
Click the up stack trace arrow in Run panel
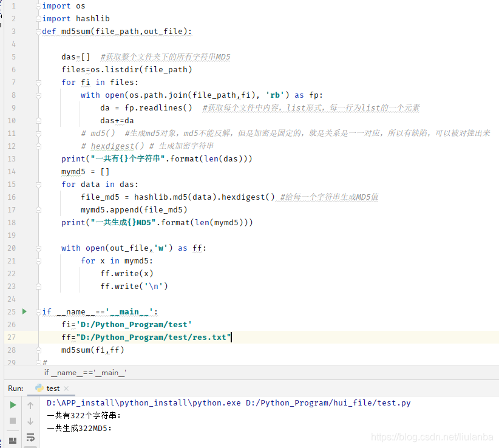[x=30, y=405]
